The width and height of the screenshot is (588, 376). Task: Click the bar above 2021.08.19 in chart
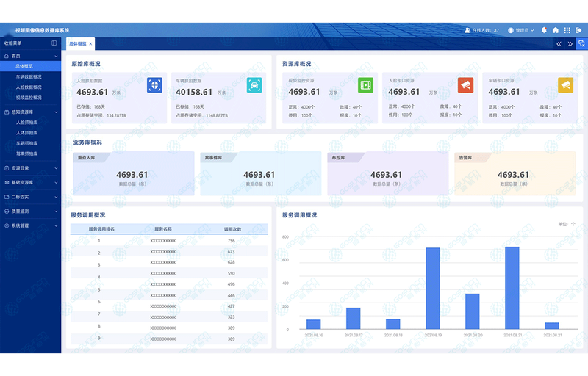[433, 289]
